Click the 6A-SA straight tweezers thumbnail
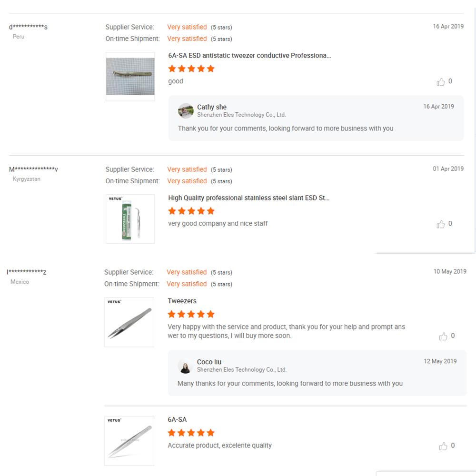476x476 pixels. tap(129, 441)
